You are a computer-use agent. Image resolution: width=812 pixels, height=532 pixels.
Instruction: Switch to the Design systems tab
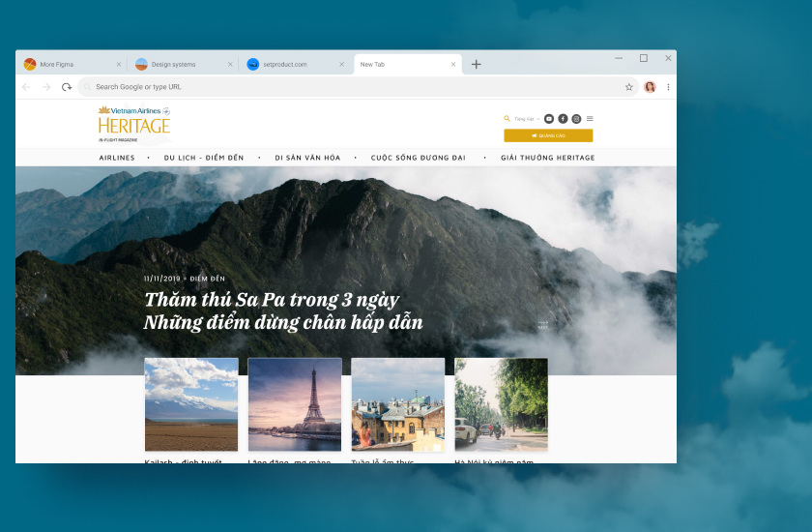click(184, 64)
